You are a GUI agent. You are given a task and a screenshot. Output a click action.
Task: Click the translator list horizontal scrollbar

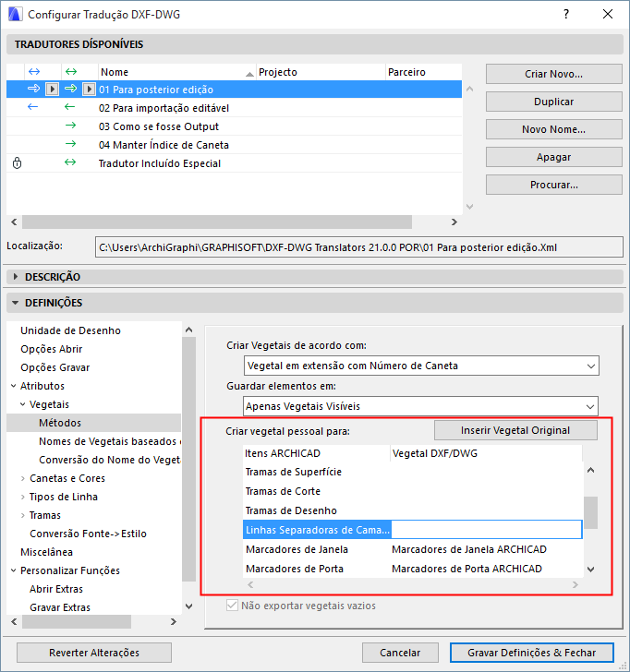(x=217, y=222)
